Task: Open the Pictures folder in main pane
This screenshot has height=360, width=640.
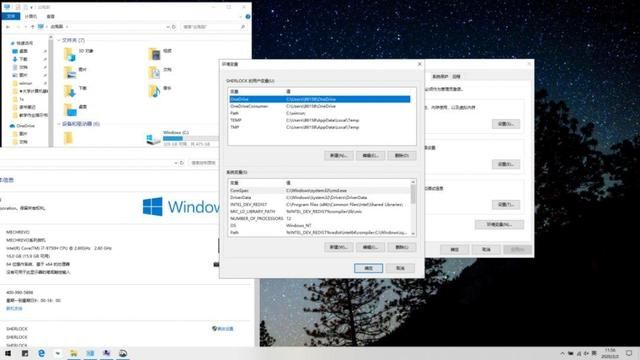Action: pyautogui.click(x=76, y=72)
